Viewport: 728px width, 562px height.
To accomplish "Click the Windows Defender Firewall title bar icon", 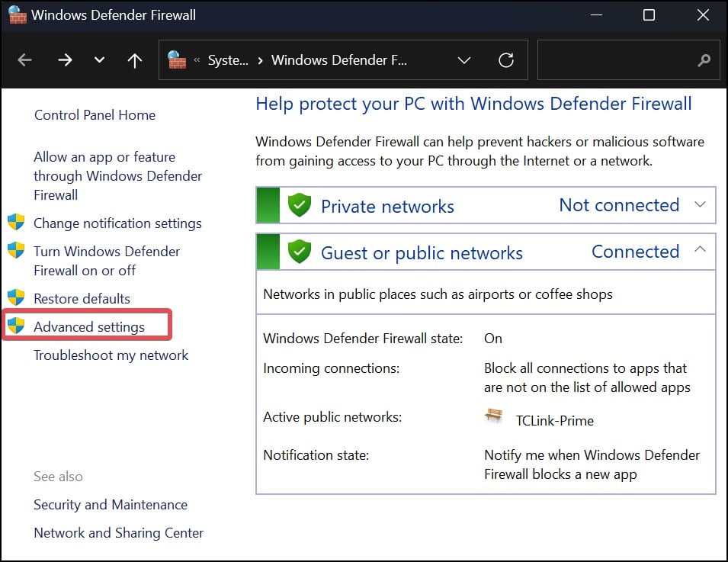I will (18, 14).
